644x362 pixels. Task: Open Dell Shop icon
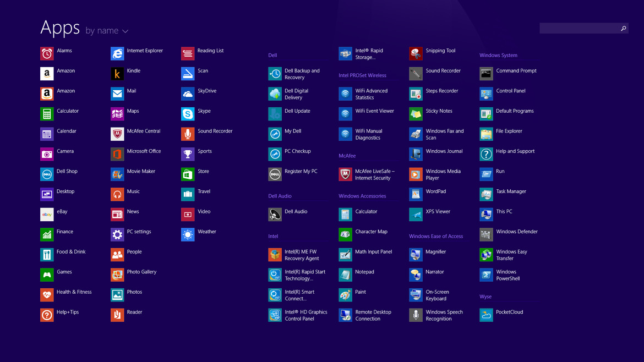pos(47,174)
